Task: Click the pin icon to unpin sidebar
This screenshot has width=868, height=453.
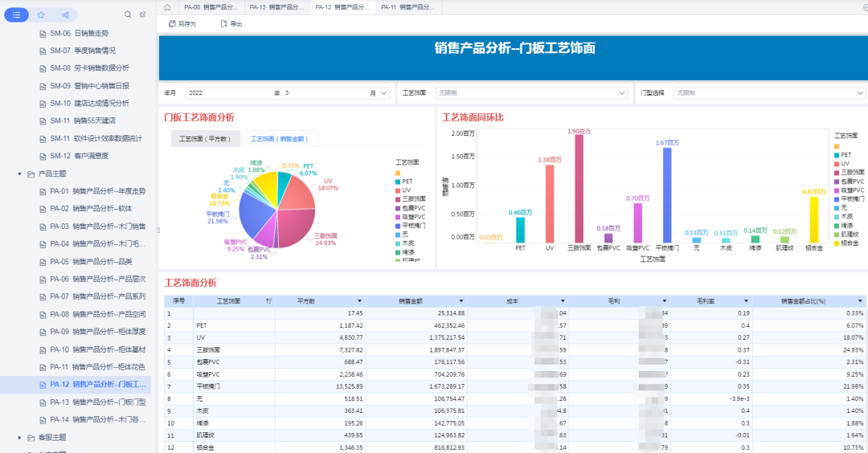Action: point(142,14)
